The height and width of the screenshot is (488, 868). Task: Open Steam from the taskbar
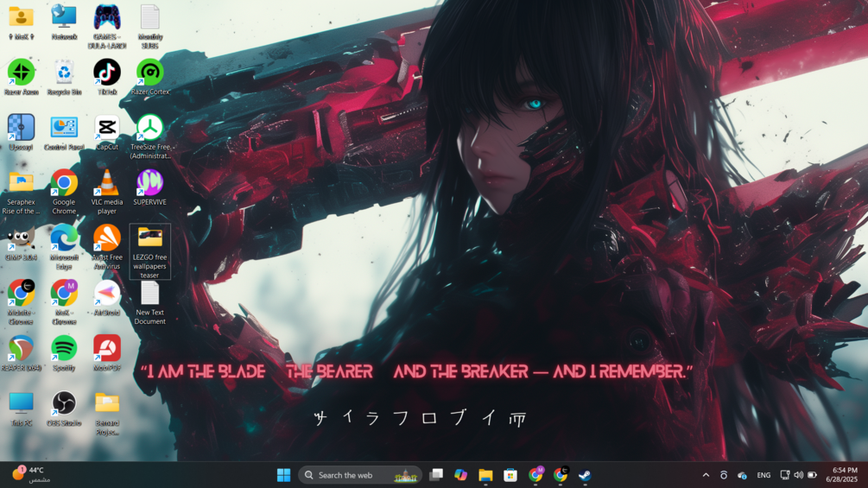tap(585, 475)
